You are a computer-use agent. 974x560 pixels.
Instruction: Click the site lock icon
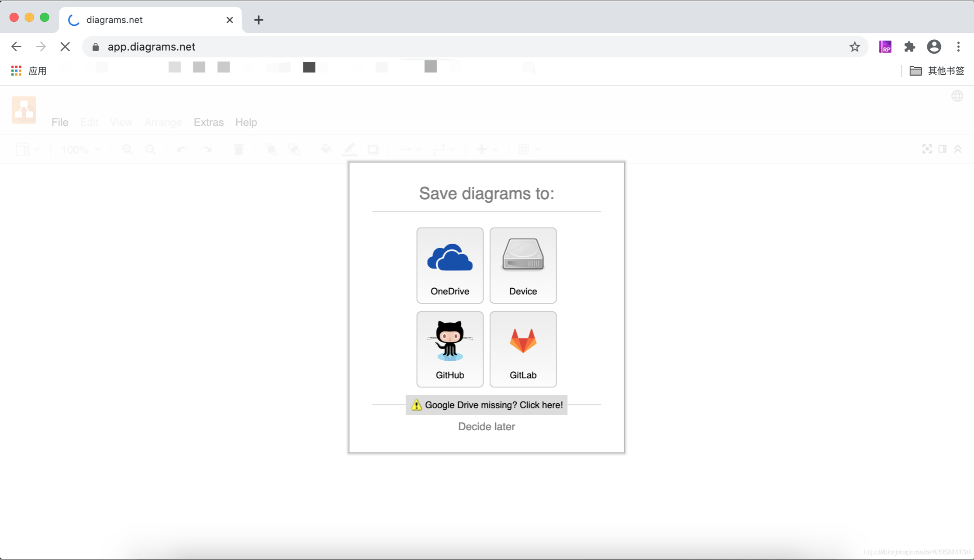click(96, 47)
